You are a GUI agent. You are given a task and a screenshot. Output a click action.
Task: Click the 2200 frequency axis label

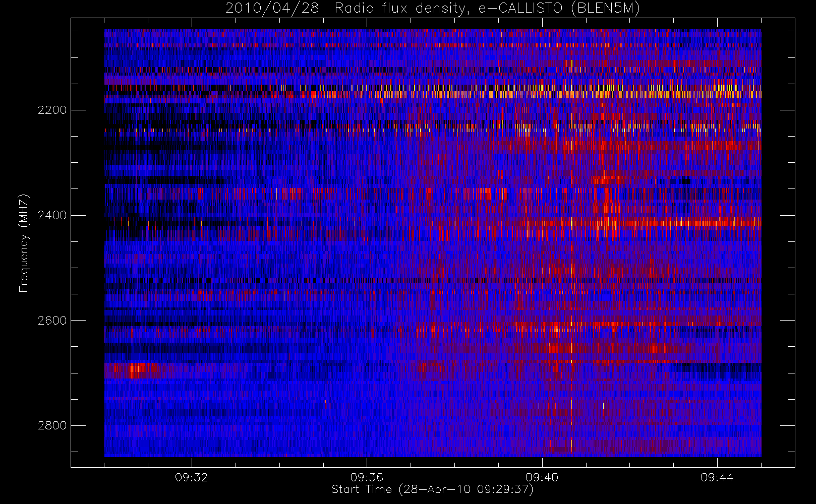tap(52, 110)
